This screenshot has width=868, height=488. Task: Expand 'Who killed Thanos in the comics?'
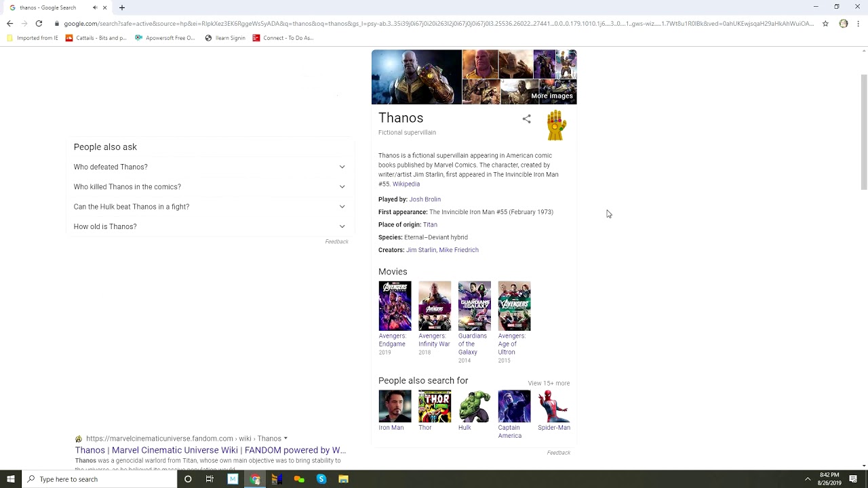(210, 186)
